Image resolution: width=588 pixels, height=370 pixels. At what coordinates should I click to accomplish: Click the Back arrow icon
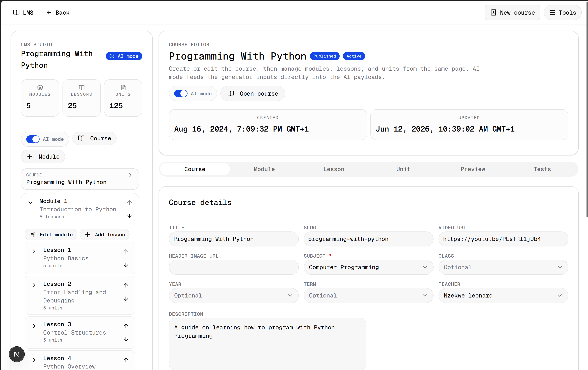pyautogui.click(x=49, y=12)
